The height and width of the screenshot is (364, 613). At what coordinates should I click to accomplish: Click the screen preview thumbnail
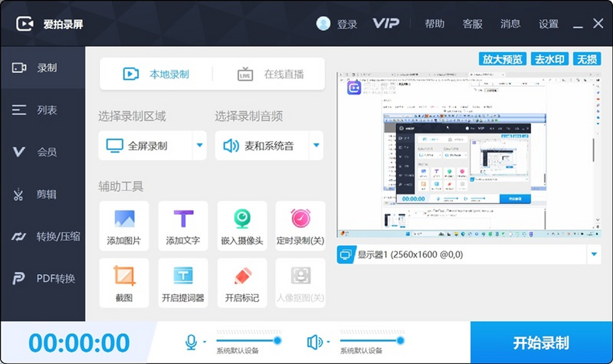click(x=469, y=155)
